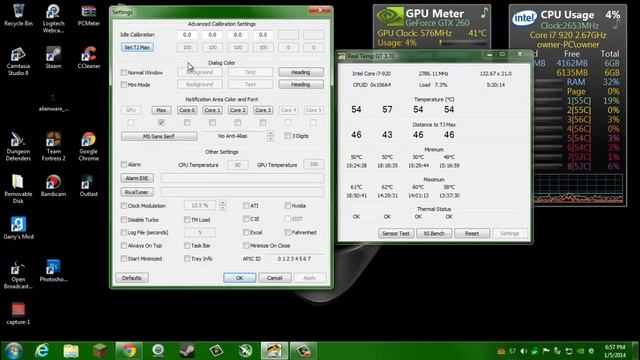Screen dimensions: 640x360
Task: Click the Defaults button
Action: (131, 278)
